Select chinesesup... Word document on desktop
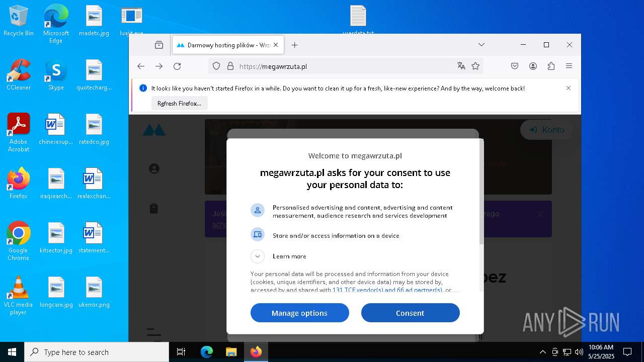Viewport: 644px width, 362px height. click(x=56, y=129)
